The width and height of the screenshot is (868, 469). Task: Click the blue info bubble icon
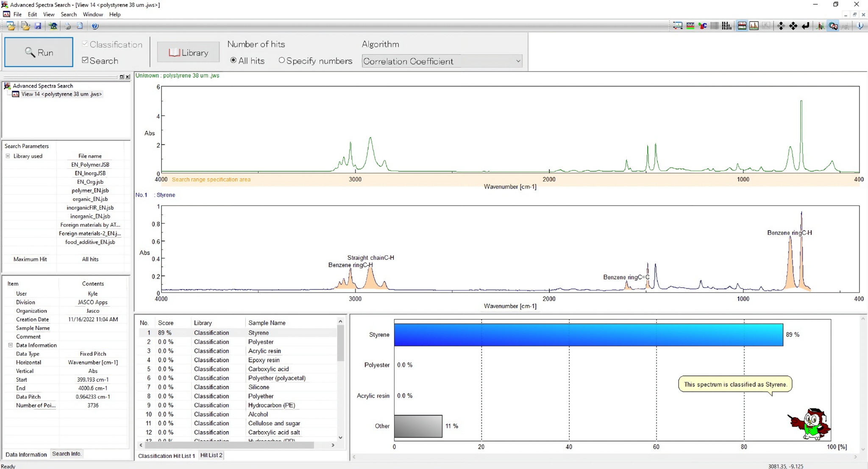coord(860,26)
